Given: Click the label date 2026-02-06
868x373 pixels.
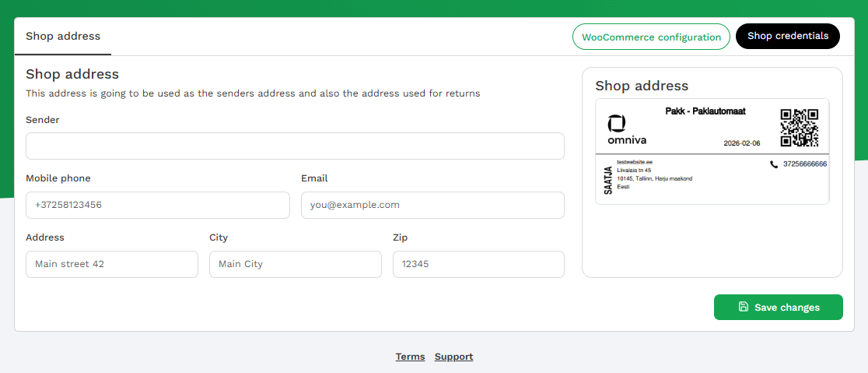Looking at the screenshot, I should tap(741, 143).
